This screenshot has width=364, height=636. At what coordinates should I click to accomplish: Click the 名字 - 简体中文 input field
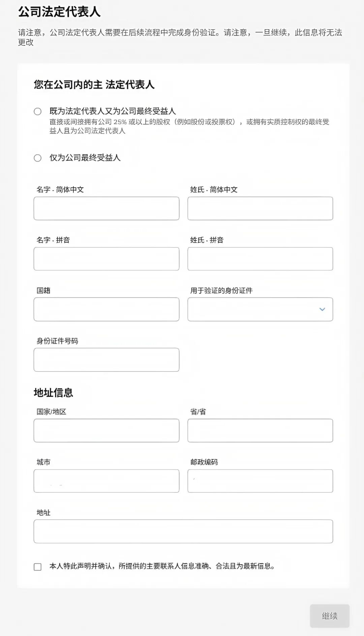pos(106,208)
